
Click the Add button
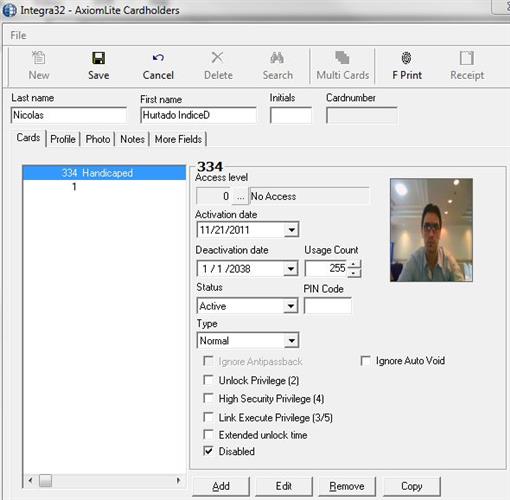point(221,486)
